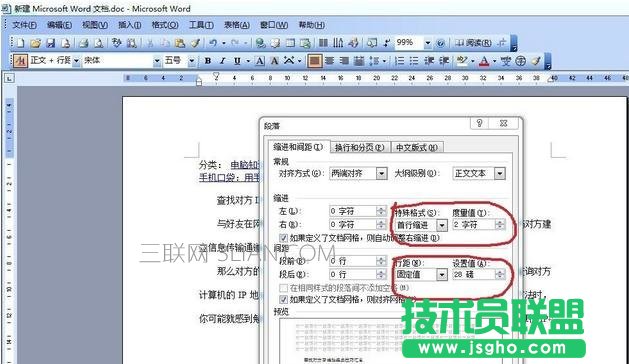Click the Open folder icon
629x364 pixels.
36,43
